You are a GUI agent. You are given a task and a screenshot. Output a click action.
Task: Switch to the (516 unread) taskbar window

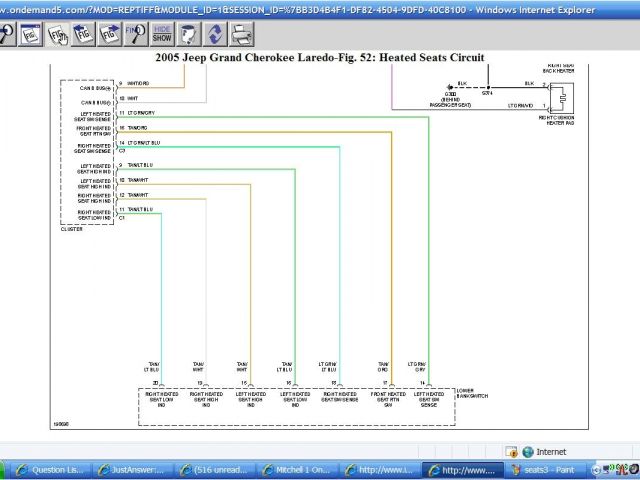click(214, 469)
